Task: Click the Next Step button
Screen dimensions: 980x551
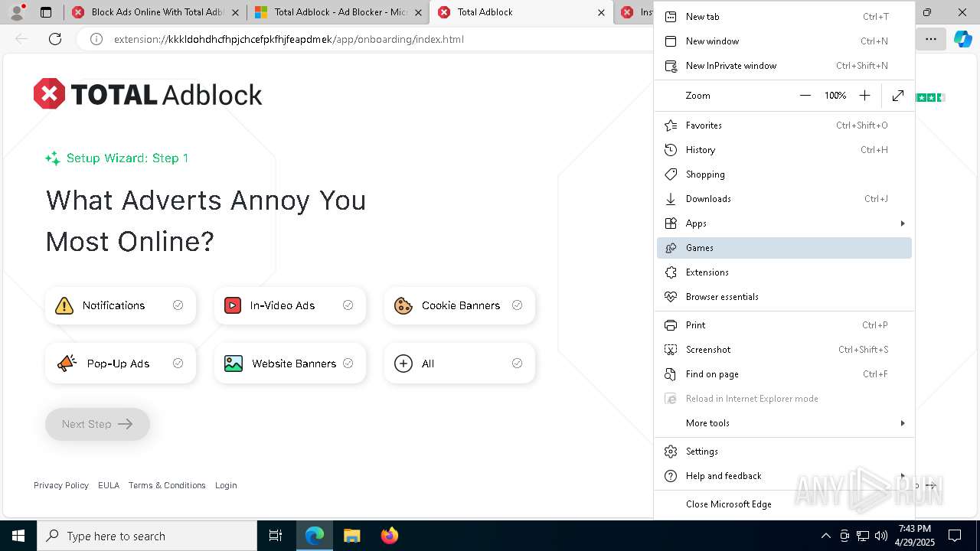Action: coord(97,424)
